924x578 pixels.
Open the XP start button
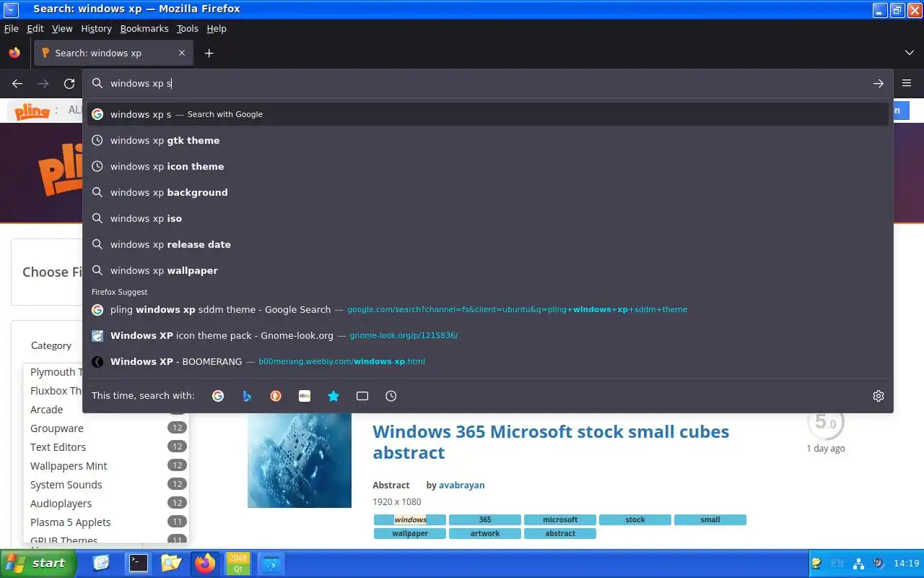point(38,564)
